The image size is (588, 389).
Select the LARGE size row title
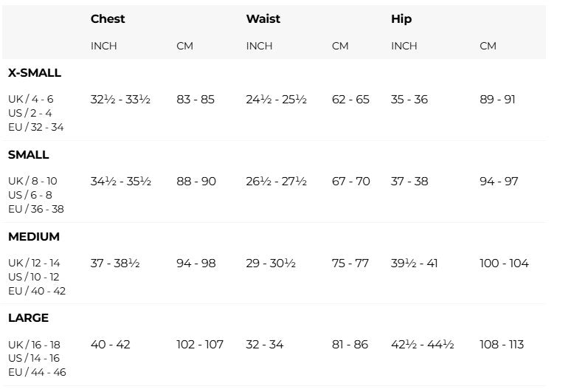(29, 318)
